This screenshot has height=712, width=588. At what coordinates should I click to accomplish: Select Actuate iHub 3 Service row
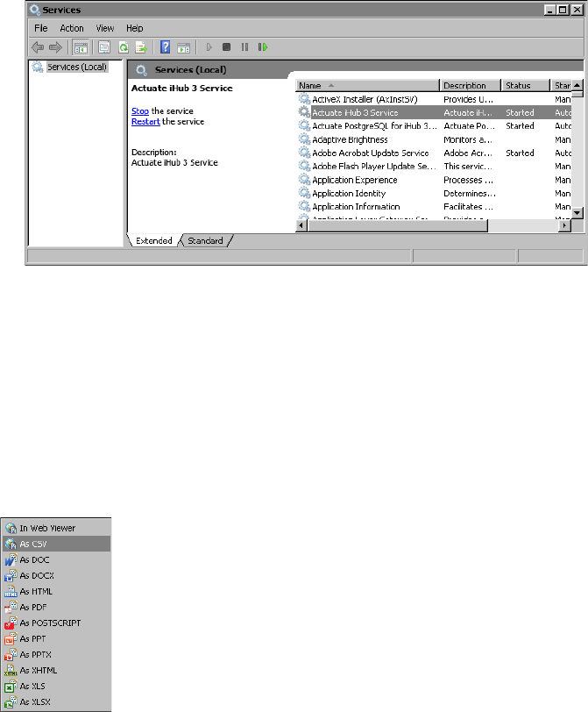point(434,112)
